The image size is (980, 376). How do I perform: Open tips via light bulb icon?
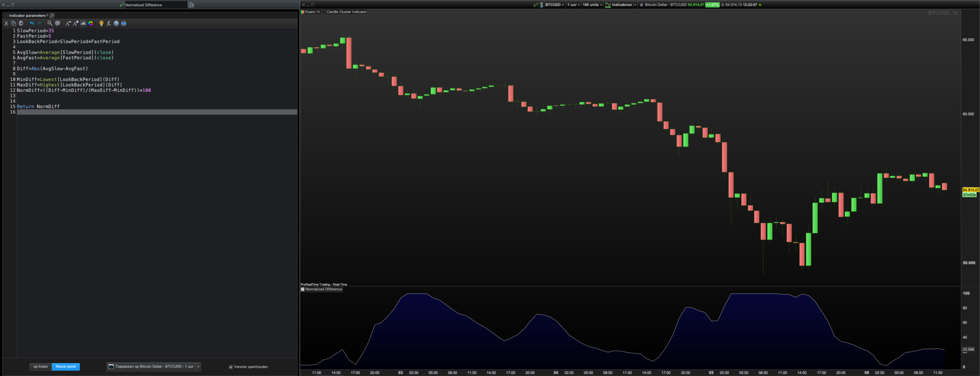(x=101, y=23)
